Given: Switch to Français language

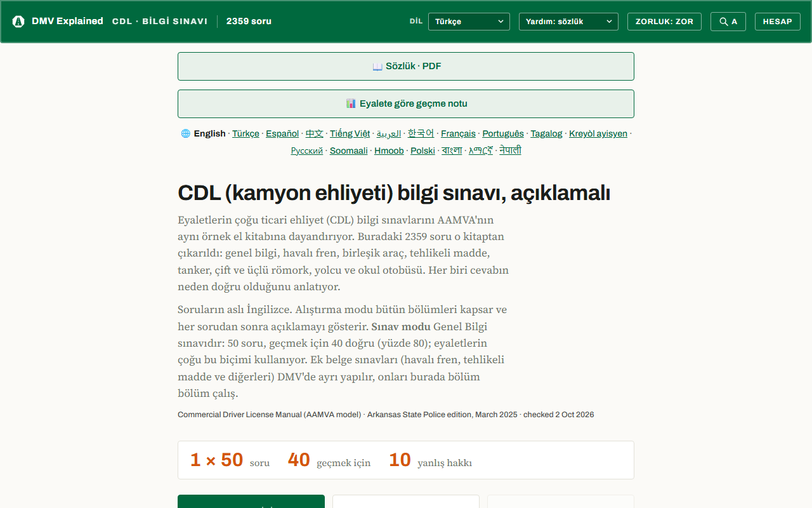Looking at the screenshot, I should [458, 134].
